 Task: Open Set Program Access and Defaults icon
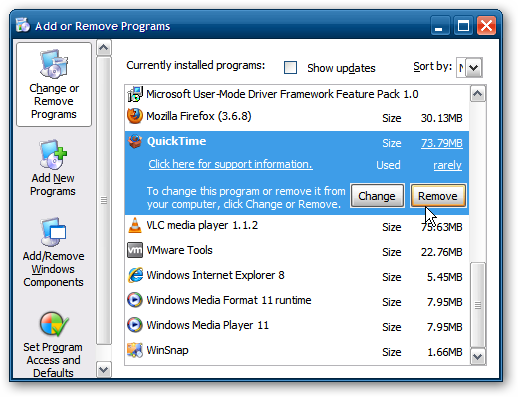click(x=54, y=324)
